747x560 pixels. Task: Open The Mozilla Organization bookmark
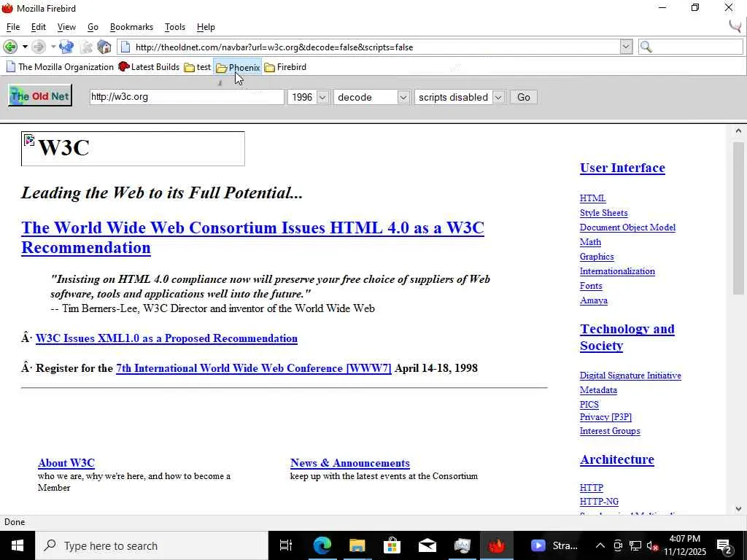(x=60, y=67)
